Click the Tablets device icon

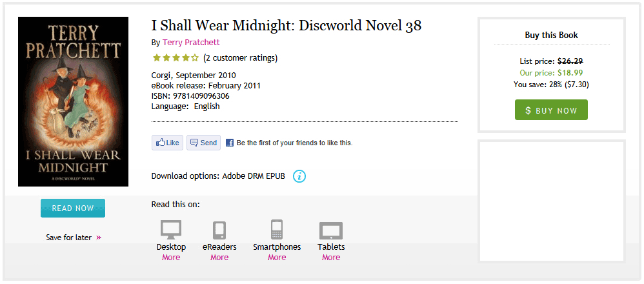[x=331, y=230]
